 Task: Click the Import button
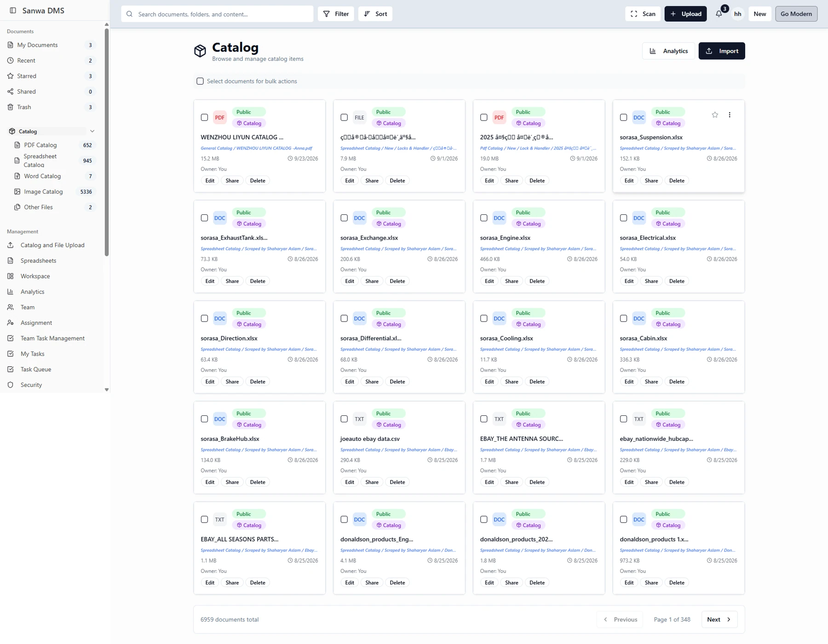coord(722,51)
